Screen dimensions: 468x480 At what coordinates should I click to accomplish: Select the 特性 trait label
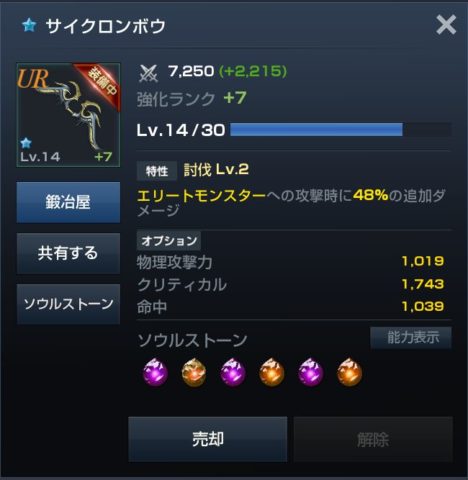pyautogui.click(x=157, y=171)
